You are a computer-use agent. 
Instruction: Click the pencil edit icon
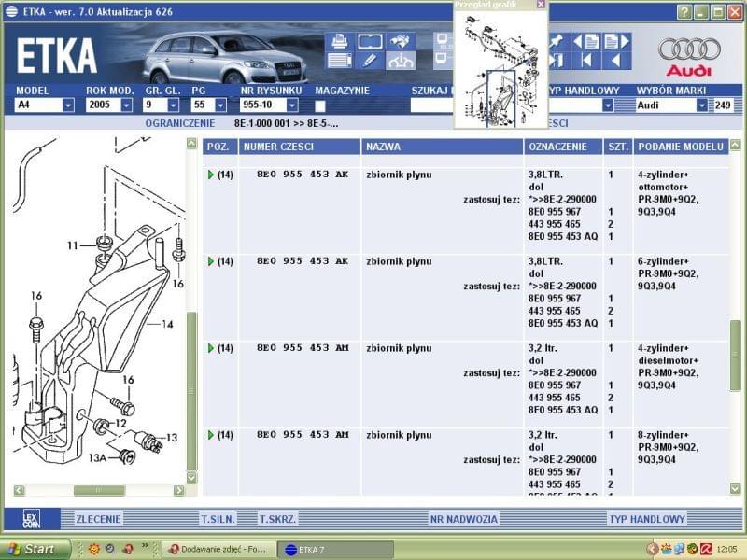[370, 61]
